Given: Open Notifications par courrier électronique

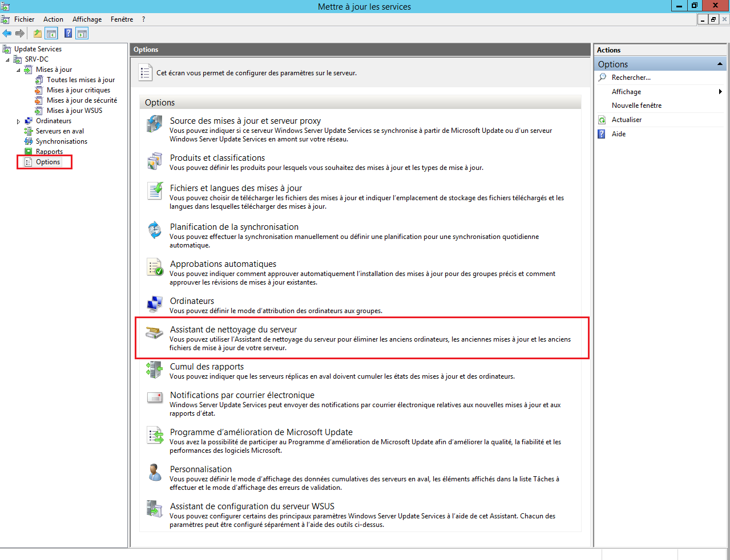Looking at the screenshot, I should click(243, 395).
